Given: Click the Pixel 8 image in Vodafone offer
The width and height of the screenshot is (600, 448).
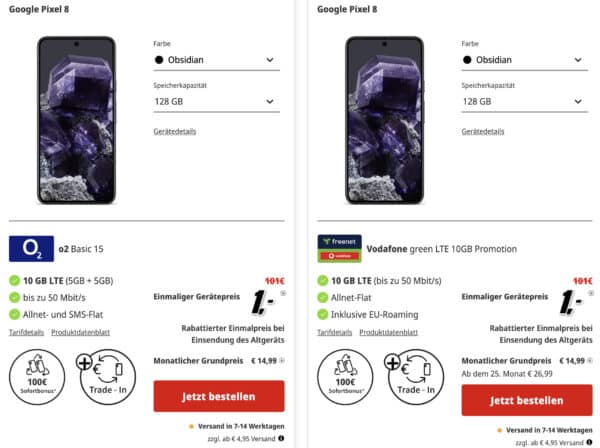Looking at the screenshot, I should (385, 120).
